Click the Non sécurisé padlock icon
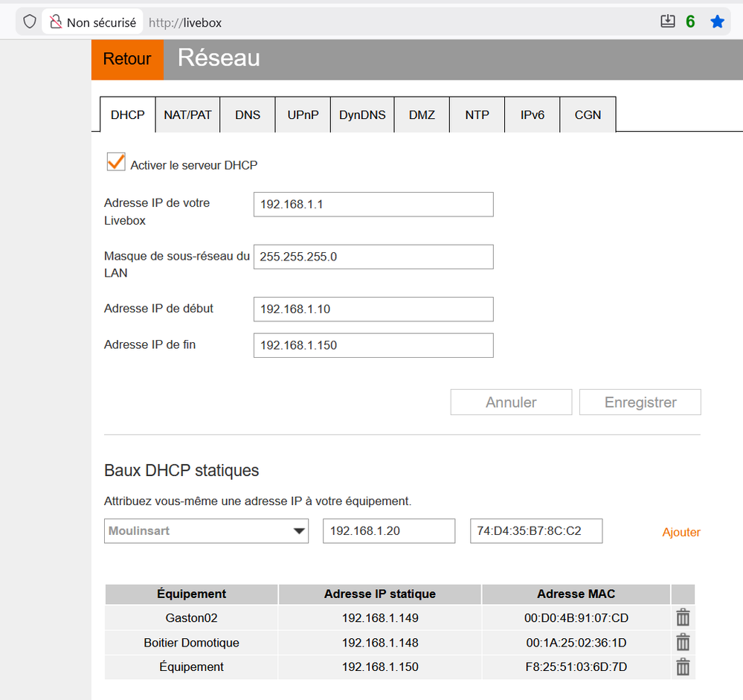The image size is (743, 700). [56, 22]
